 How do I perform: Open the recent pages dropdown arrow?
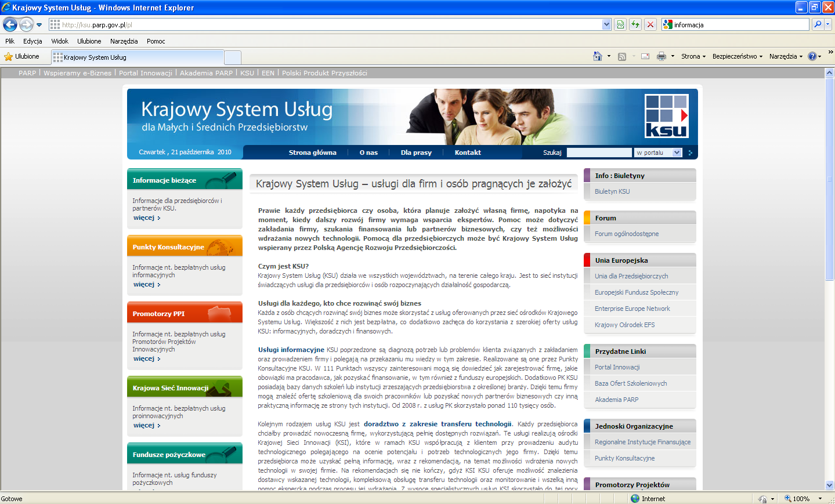39,25
